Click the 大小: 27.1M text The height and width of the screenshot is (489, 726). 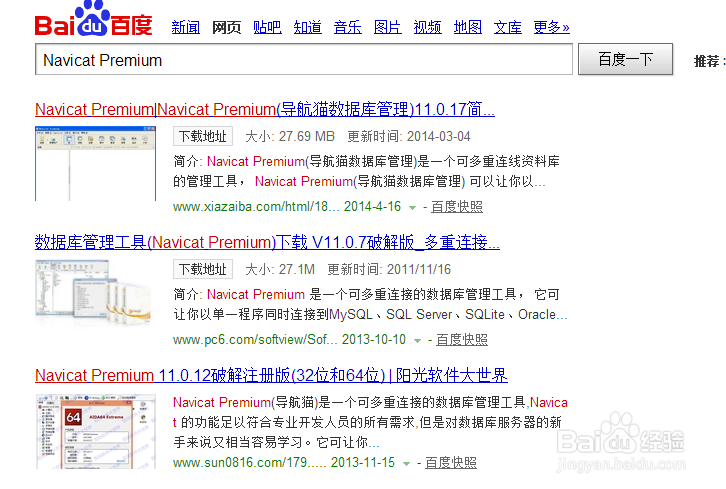point(280,270)
